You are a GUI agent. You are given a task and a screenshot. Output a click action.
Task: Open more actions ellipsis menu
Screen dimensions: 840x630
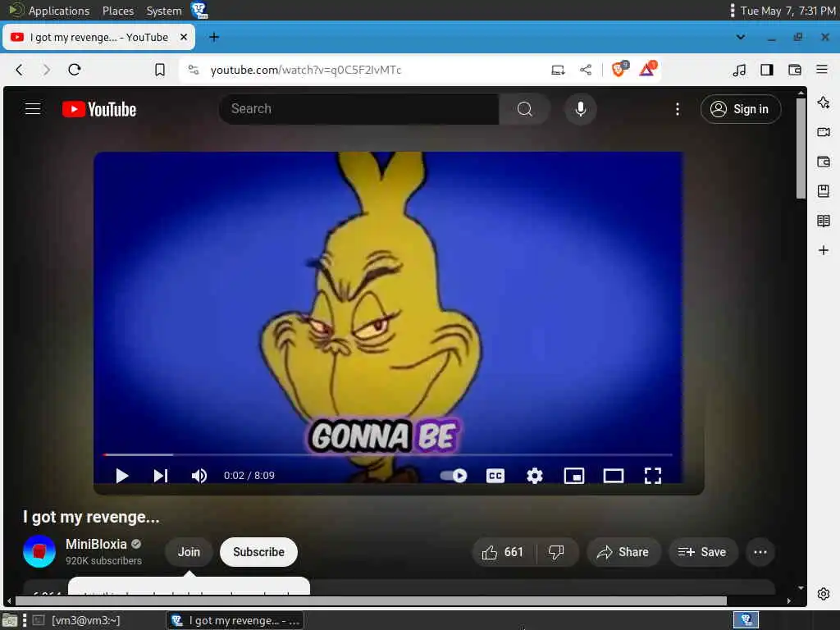(760, 552)
